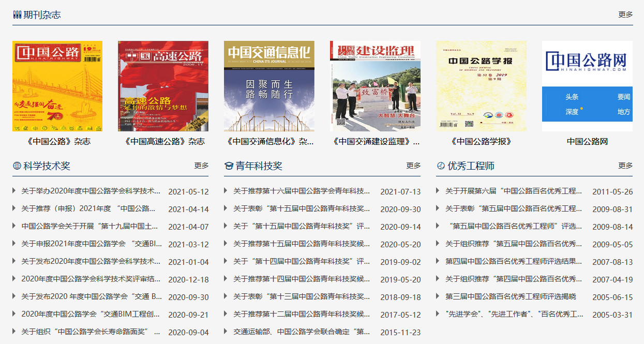Click the date 2011-05-26
644x344 pixels.
613,192
